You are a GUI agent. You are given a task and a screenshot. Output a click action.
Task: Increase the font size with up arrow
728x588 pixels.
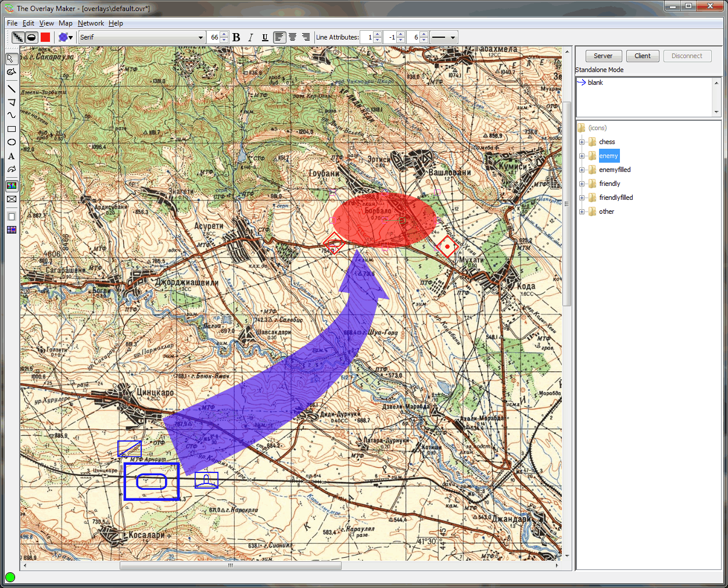pos(225,34)
